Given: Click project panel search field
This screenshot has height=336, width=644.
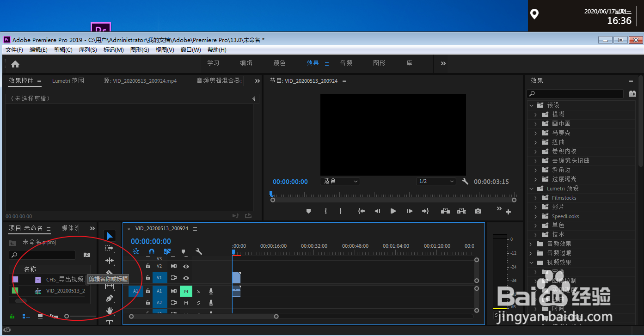Looking at the screenshot, I should [x=42, y=255].
